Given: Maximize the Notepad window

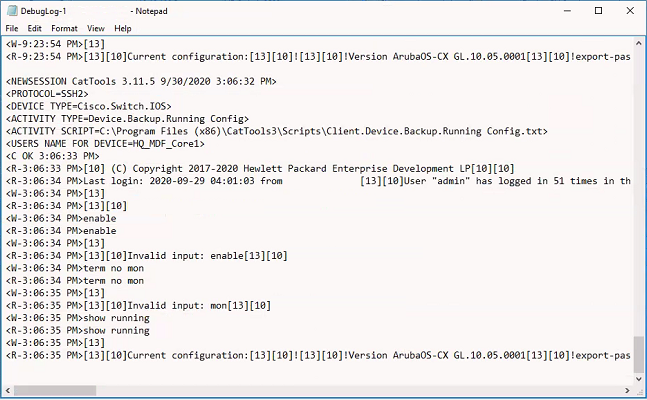Looking at the screenshot, I should [598, 11].
